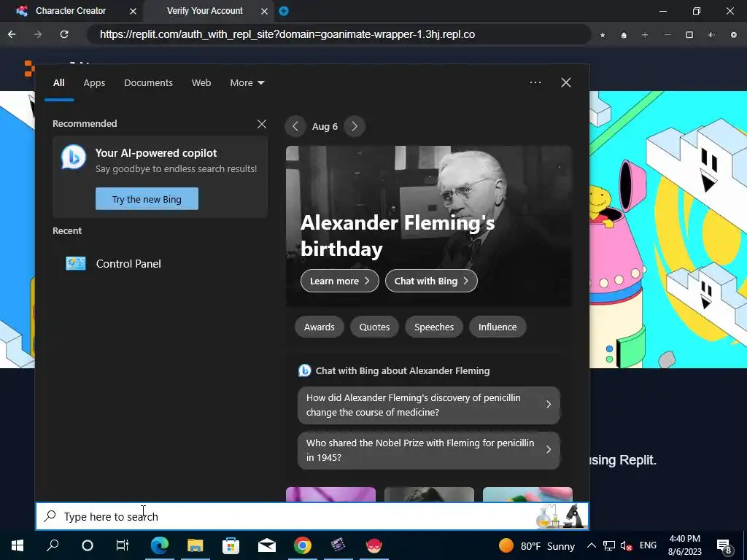The width and height of the screenshot is (747, 560).
Task: Click Chat with Bing button
Action: pos(431,281)
